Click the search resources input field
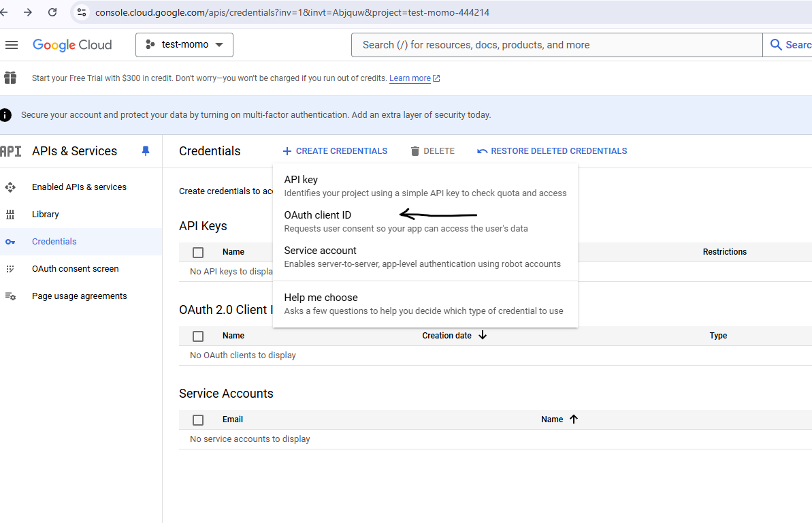The width and height of the screenshot is (812, 523). (557, 45)
